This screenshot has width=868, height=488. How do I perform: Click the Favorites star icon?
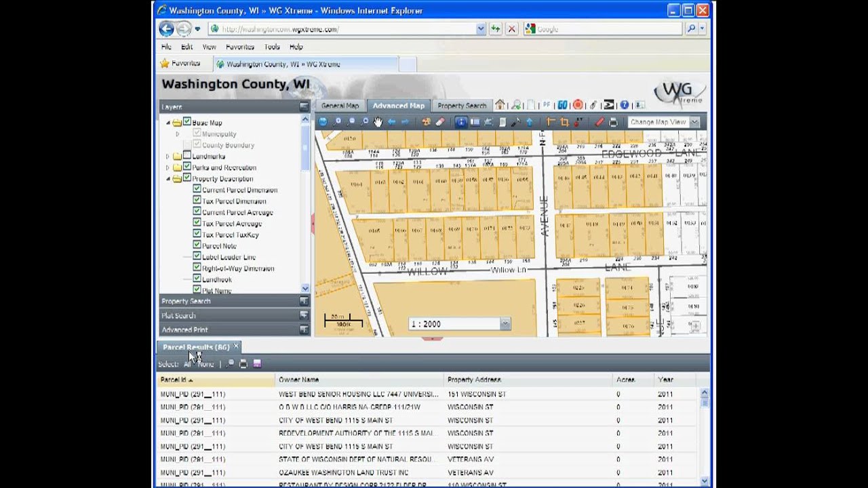pyautogui.click(x=164, y=64)
